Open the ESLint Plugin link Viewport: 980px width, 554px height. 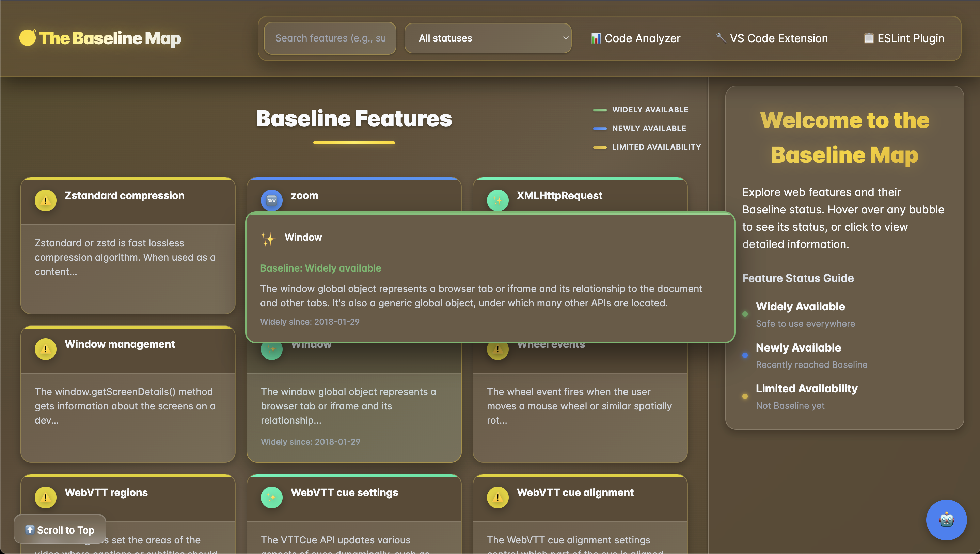[904, 38]
